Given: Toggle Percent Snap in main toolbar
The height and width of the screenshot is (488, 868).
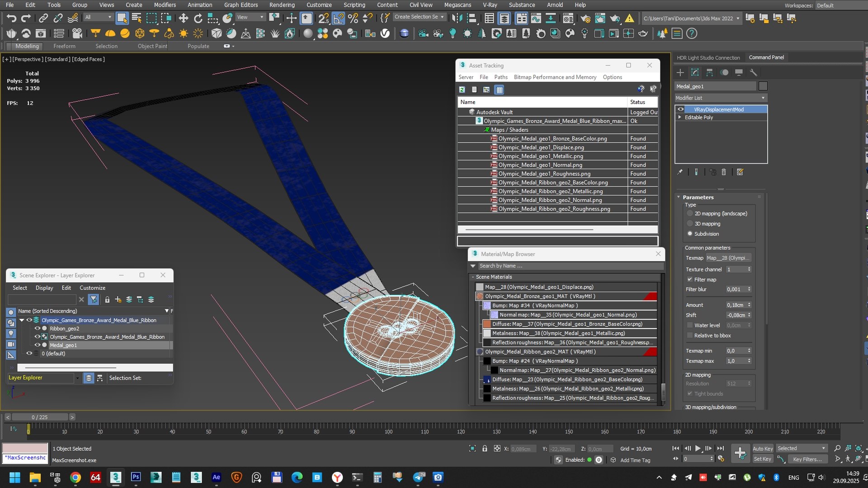Looking at the screenshot, I should [353, 18].
